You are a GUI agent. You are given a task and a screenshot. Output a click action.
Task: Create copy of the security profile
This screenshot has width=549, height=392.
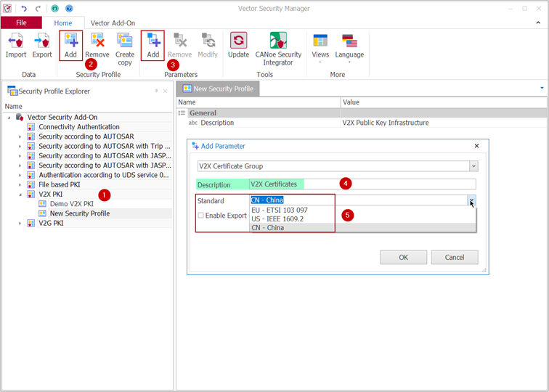[x=125, y=49]
